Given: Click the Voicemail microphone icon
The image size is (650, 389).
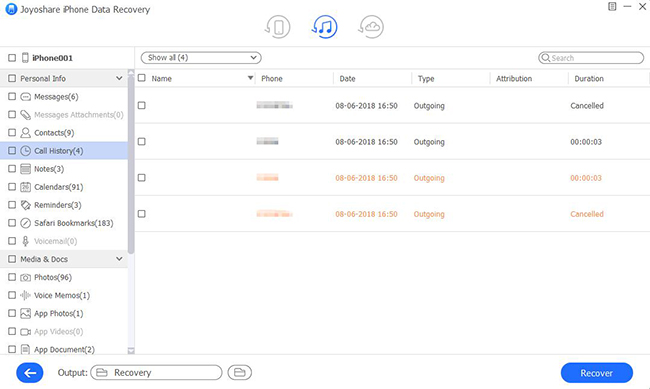Looking at the screenshot, I should pos(26,241).
